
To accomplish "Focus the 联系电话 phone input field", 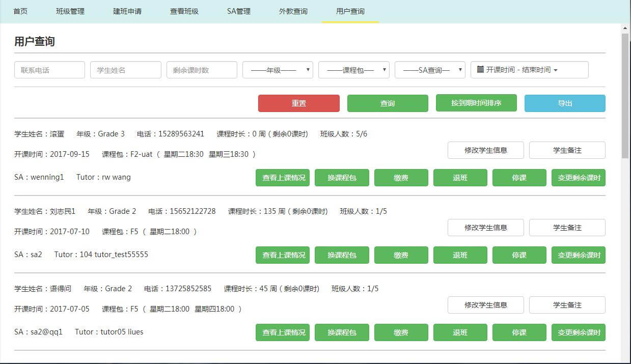I will [49, 70].
